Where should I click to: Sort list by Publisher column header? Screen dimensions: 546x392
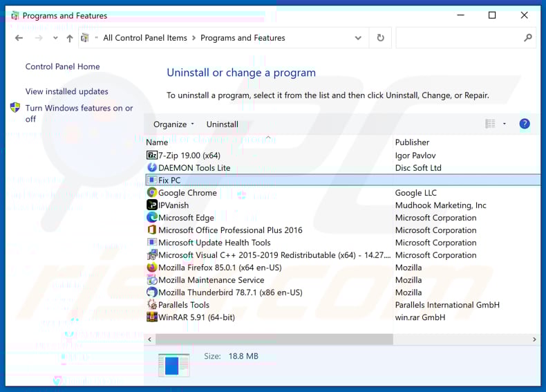[x=412, y=142]
